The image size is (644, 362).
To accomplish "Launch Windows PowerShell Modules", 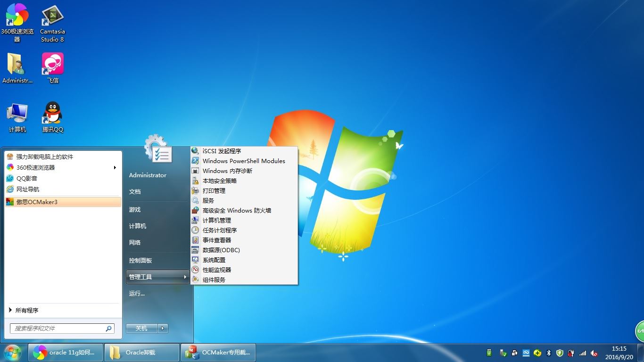I will coord(244,161).
